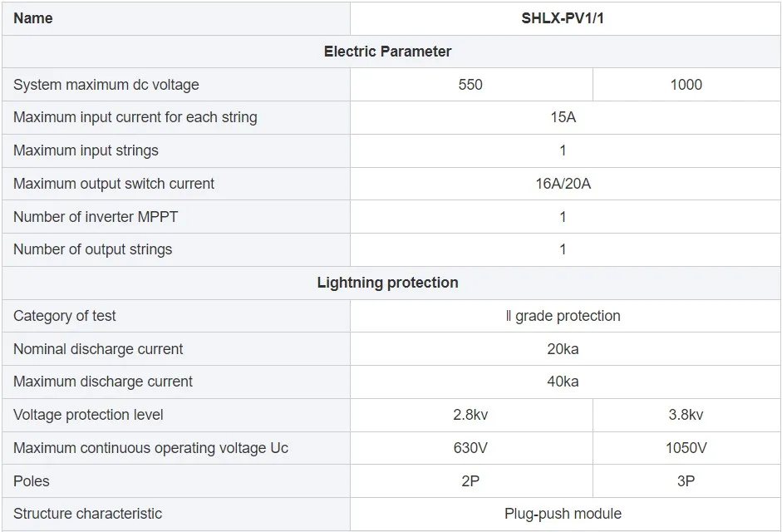The height and width of the screenshot is (532, 782).
Task: Click the 550 dc voltage value
Action: coord(470,85)
